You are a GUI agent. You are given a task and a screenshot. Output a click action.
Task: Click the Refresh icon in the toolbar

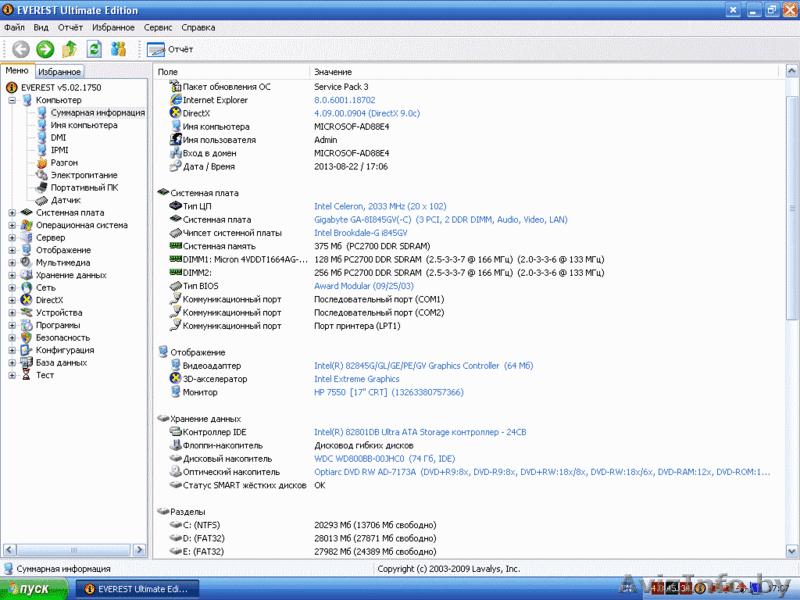click(x=94, y=49)
